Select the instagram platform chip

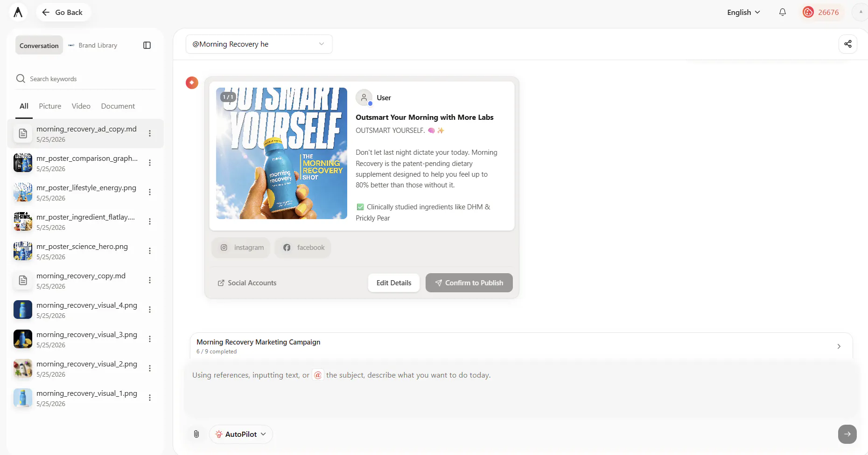coord(241,248)
